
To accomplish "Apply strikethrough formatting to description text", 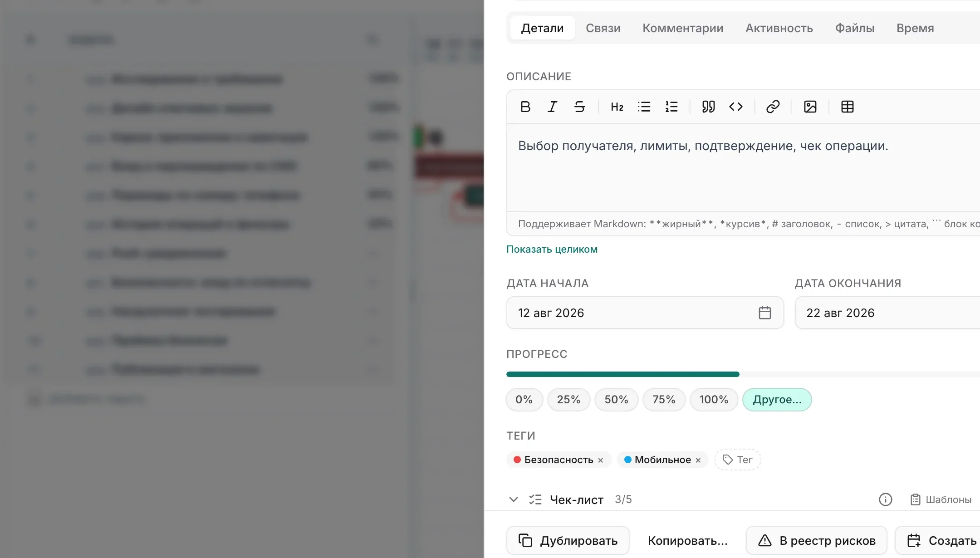I will tap(579, 107).
